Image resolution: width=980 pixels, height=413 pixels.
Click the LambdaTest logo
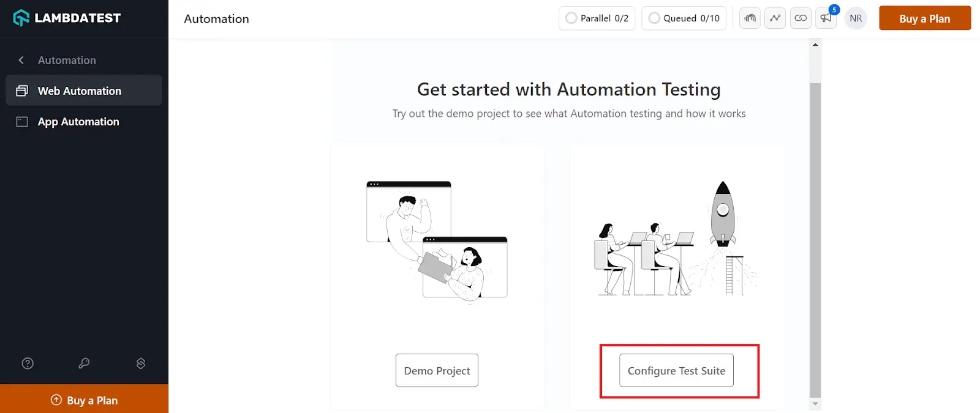(x=66, y=18)
